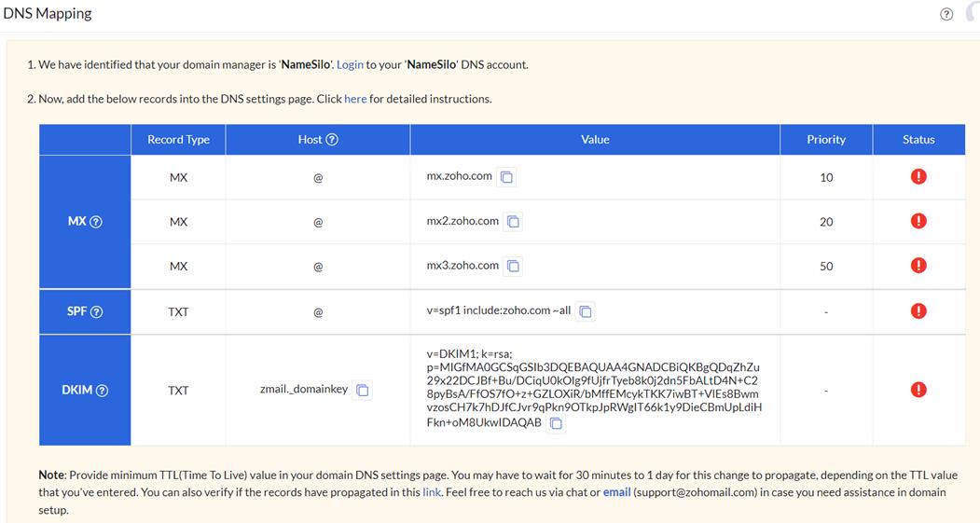Click help icon next to DKIM label
Viewport: 980px width, 523px height.
(103, 391)
